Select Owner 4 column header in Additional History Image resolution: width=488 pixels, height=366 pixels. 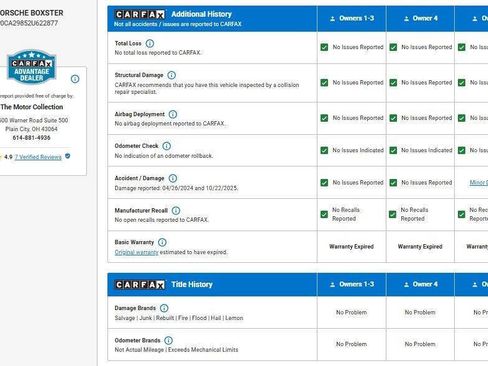[x=421, y=18]
